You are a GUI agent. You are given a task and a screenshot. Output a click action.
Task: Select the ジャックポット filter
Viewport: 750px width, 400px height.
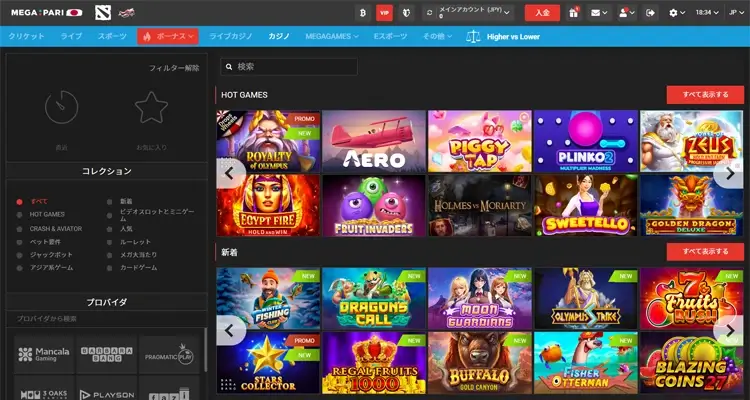51,255
